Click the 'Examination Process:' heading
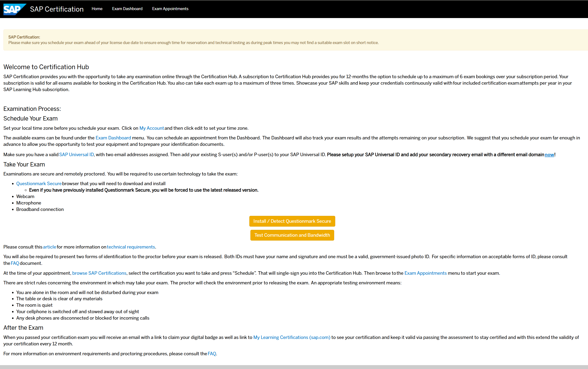 pyautogui.click(x=32, y=109)
